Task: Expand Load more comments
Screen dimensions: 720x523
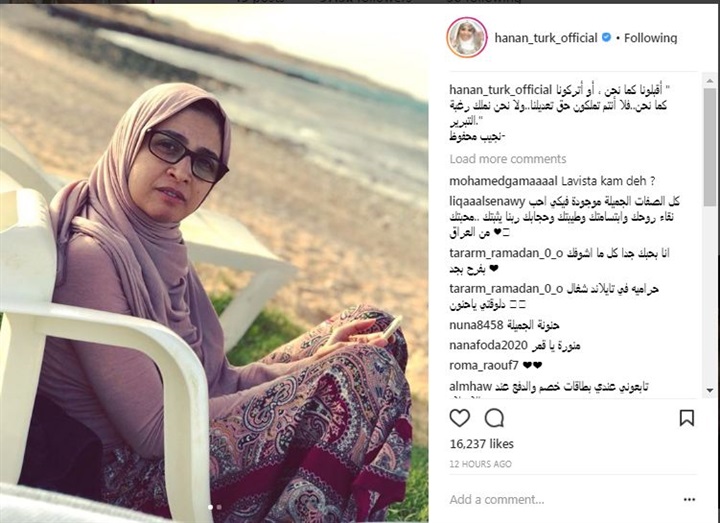Action: [x=507, y=159]
